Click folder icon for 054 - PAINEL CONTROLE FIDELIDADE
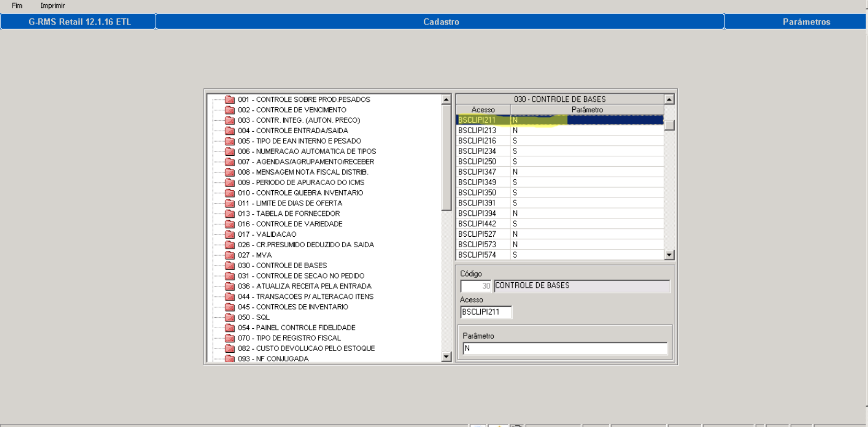 (229, 328)
